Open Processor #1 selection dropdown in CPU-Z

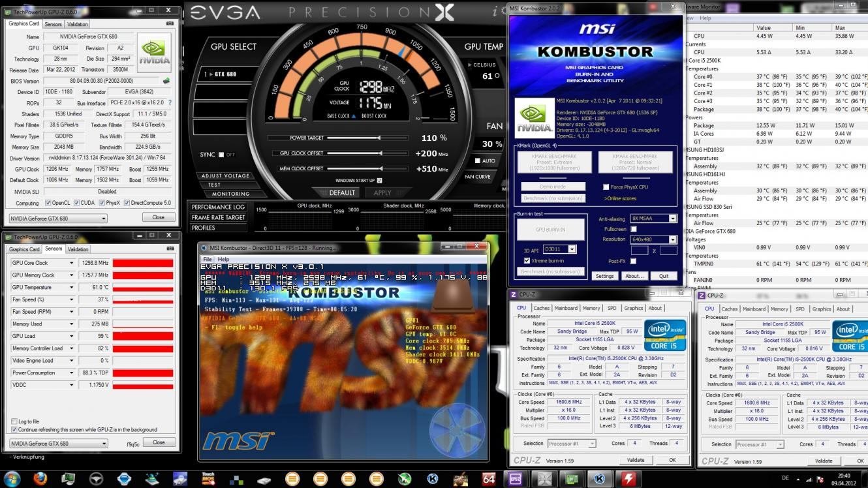(x=571, y=444)
